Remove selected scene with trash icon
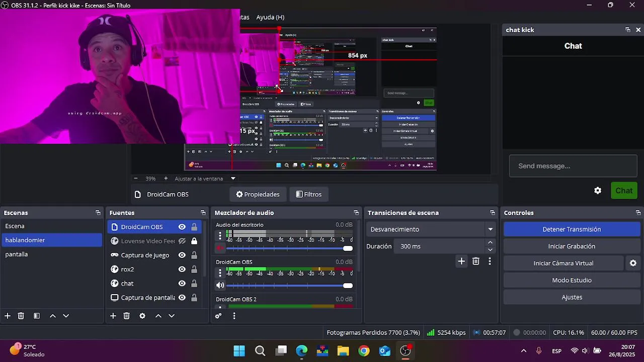Viewport: 644px width, 362px height. coord(21,316)
